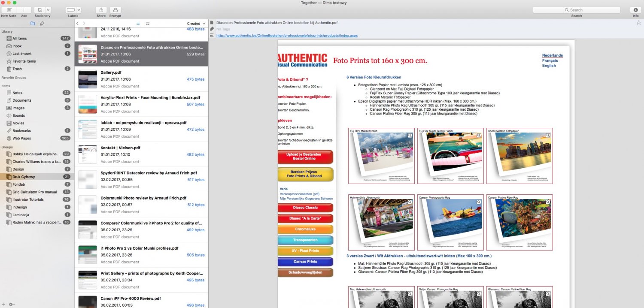This screenshot has width=644, height=308.
Task: Select the Acrylic-Plexi Prints BumbleJax document
Action: pos(141,104)
